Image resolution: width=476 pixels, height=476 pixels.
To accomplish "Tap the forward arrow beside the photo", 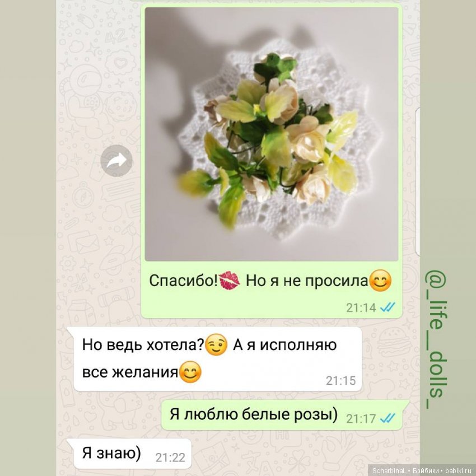I will point(116,161).
